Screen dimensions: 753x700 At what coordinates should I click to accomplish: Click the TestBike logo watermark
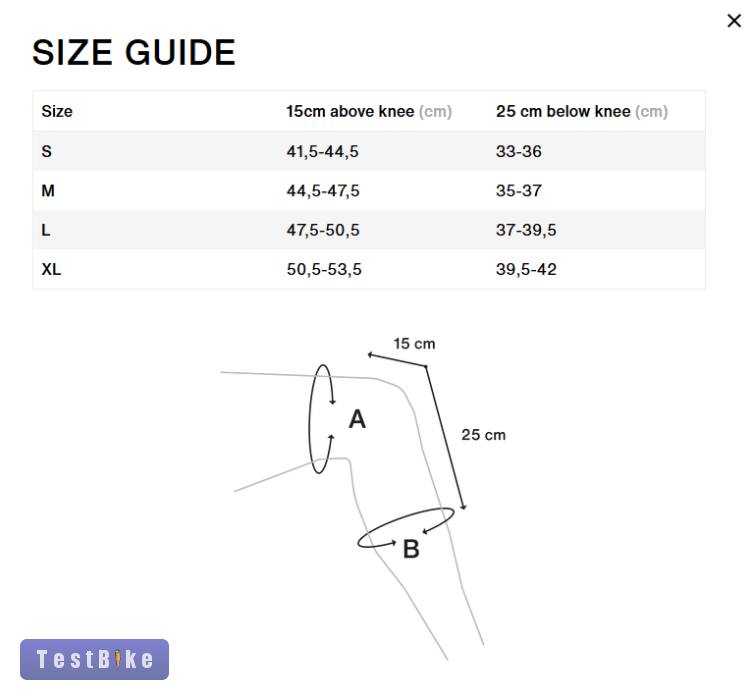coord(95,659)
